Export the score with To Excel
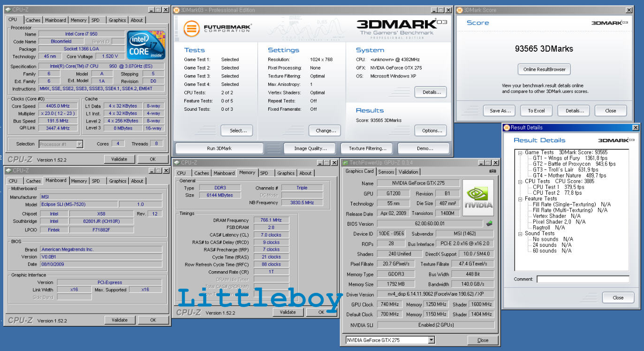Viewport: 644px width, 351px height. pos(536,111)
